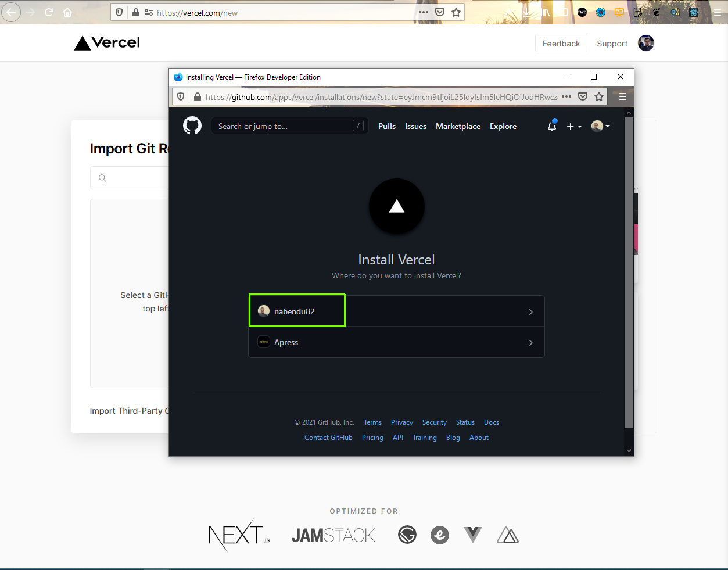728x570 pixels.
Task: Click the chevron on the Apress row
Action: 530,343
